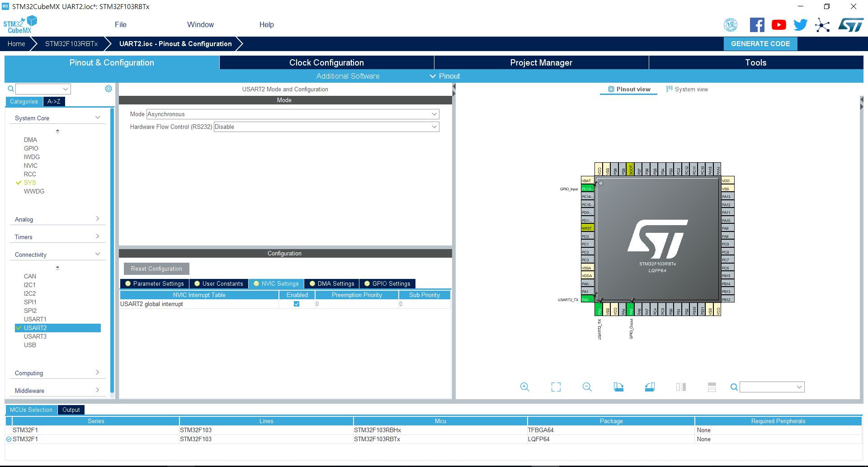Open the File menu
This screenshot has width=868, height=467.
(x=121, y=25)
